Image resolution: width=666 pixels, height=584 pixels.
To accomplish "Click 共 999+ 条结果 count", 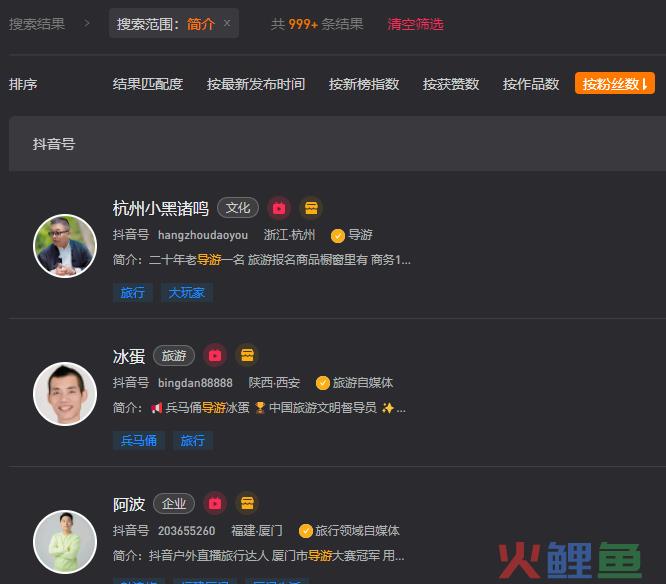I will pos(317,24).
